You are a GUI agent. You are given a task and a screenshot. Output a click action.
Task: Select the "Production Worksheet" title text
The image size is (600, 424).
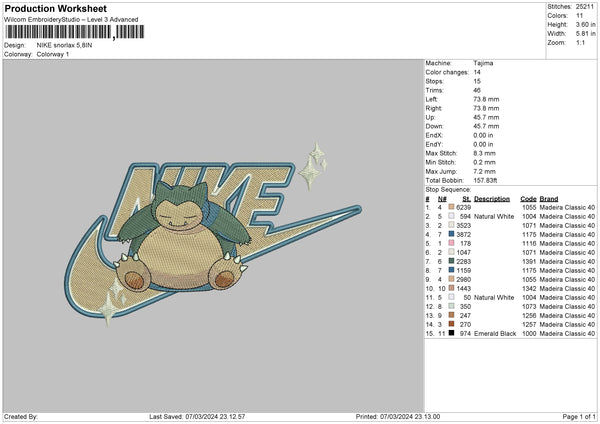click(x=55, y=8)
